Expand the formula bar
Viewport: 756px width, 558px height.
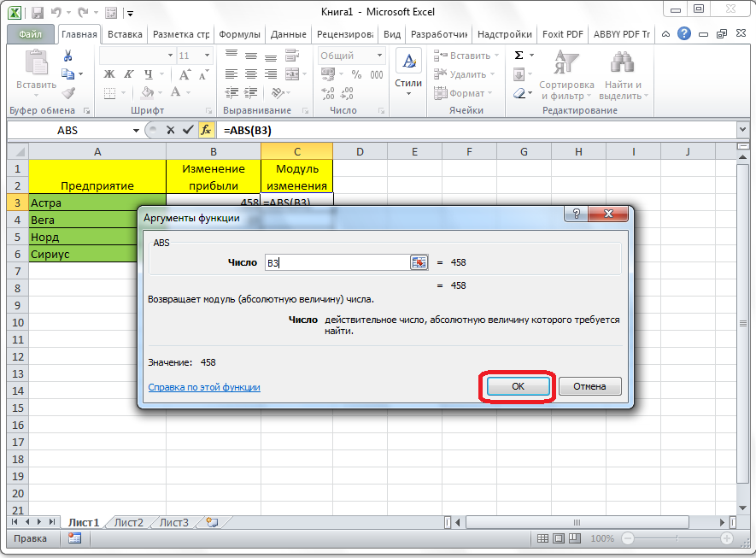coord(741,130)
